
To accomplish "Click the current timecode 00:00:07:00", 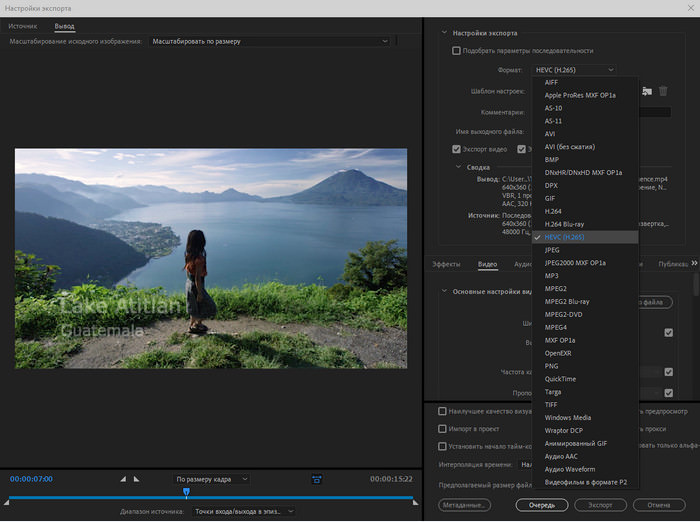I will (31, 479).
